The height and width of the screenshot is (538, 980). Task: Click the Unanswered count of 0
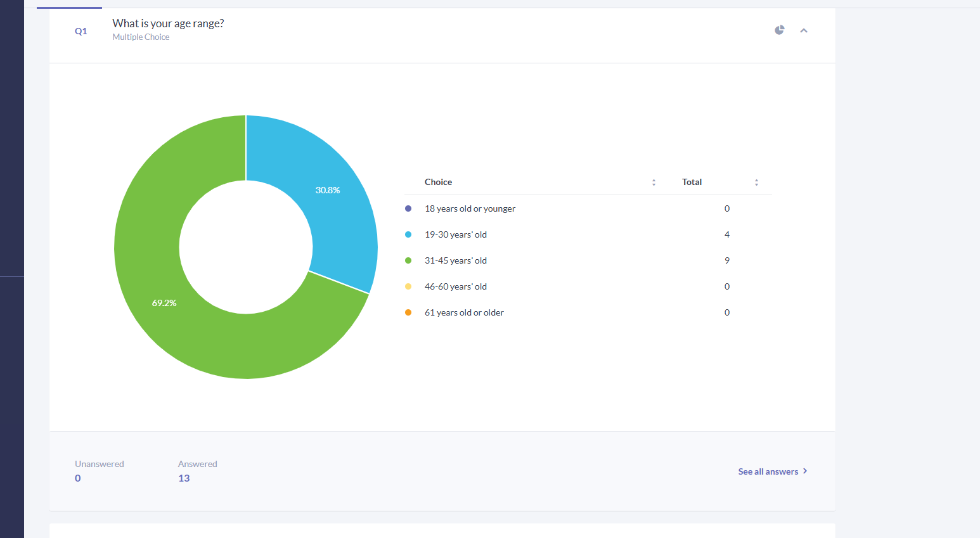78,478
